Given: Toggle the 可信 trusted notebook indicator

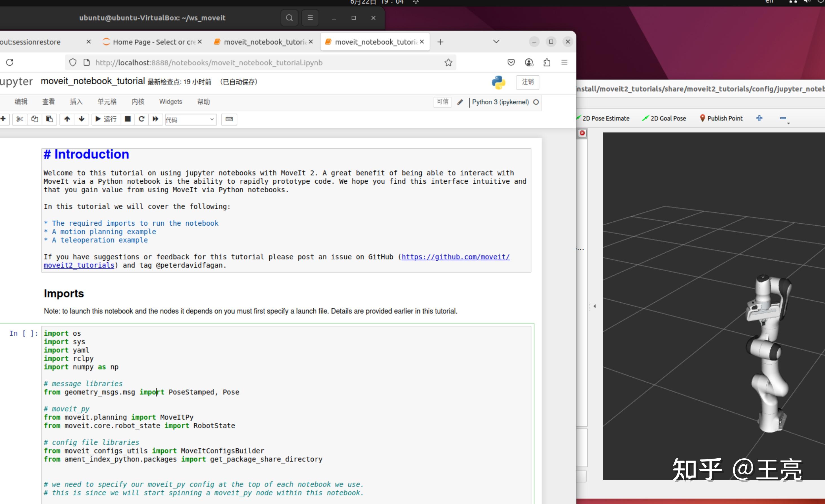Looking at the screenshot, I should pyautogui.click(x=442, y=102).
